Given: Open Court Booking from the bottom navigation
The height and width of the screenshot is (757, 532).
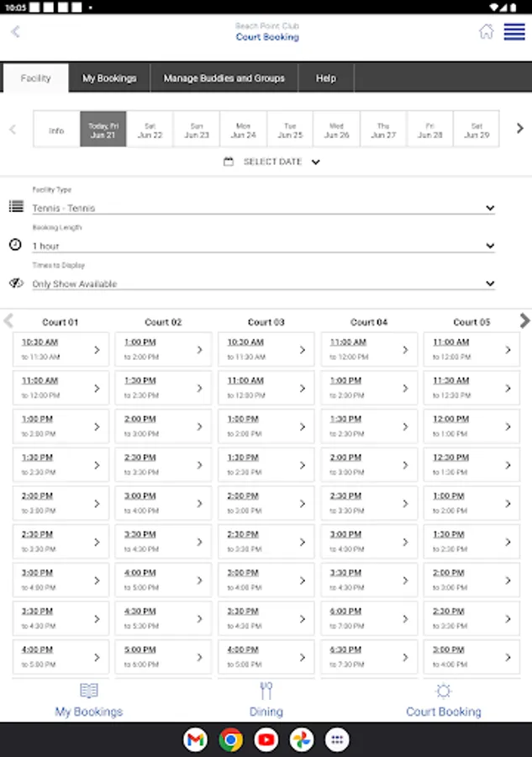Looking at the screenshot, I should point(443,700).
